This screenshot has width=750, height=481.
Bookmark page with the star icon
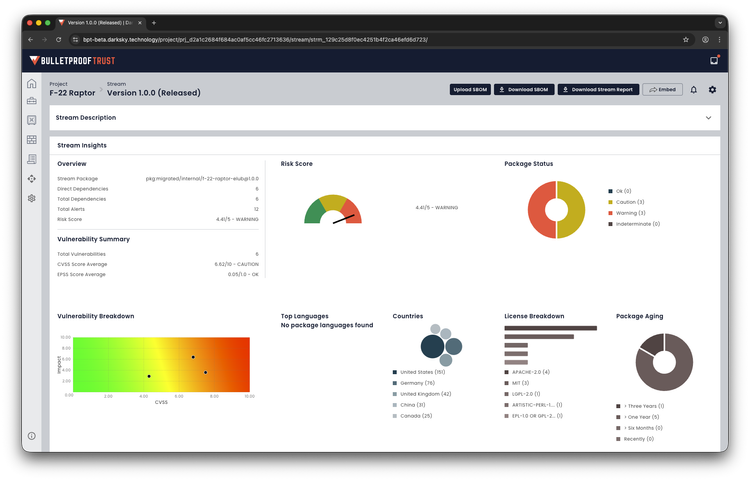[x=686, y=40]
